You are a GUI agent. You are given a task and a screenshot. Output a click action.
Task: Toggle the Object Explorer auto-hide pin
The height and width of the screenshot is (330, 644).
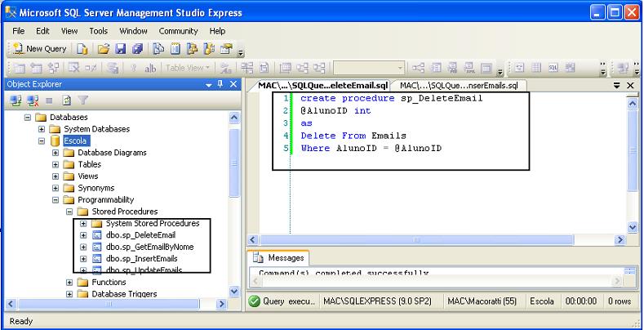(220, 84)
